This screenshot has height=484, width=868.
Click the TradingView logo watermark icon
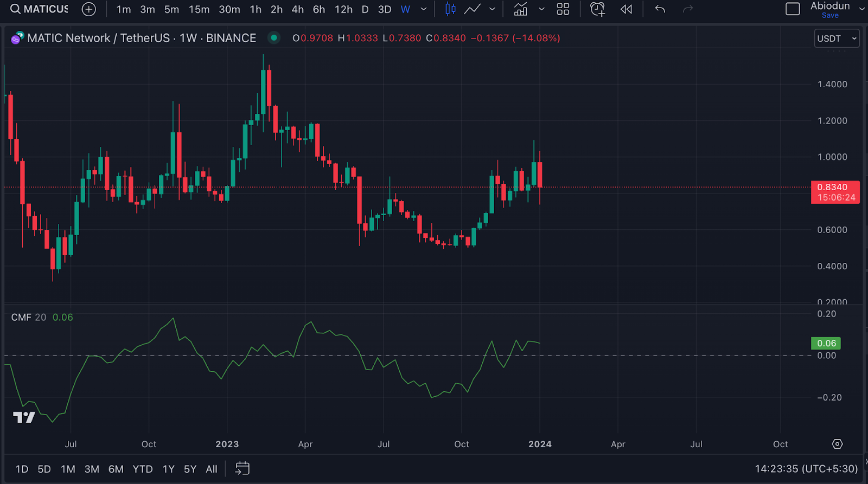(24, 417)
